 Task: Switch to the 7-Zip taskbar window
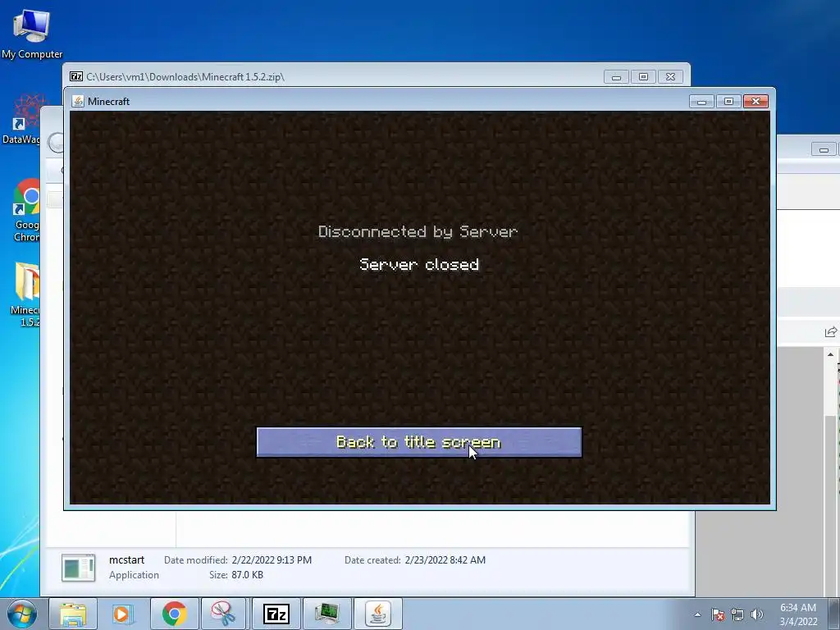(x=276, y=614)
